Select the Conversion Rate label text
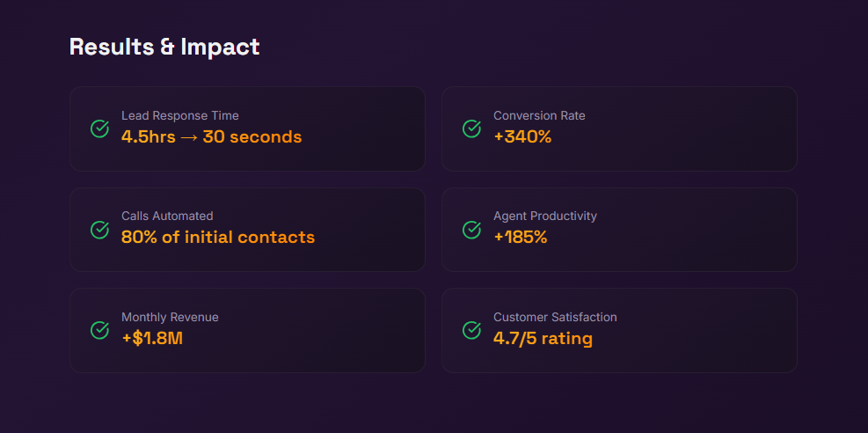This screenshot has width=868, height=433. [x=539, y=115]
